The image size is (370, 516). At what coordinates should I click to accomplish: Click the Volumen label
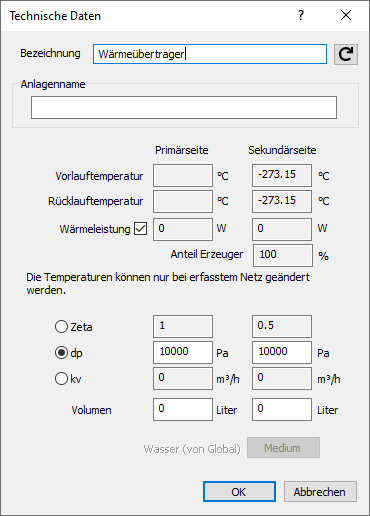[x=91, y=410]
